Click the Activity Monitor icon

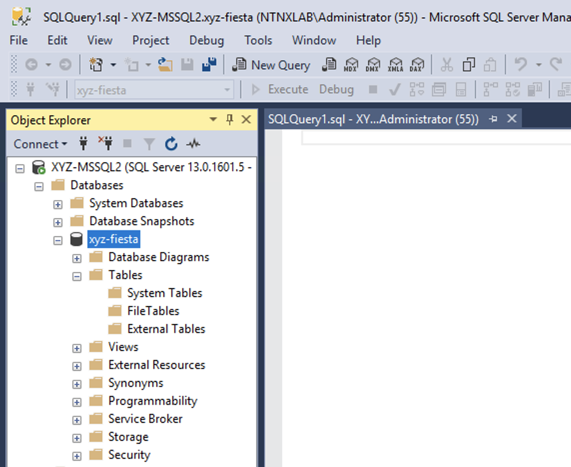(x=193, y=144)
